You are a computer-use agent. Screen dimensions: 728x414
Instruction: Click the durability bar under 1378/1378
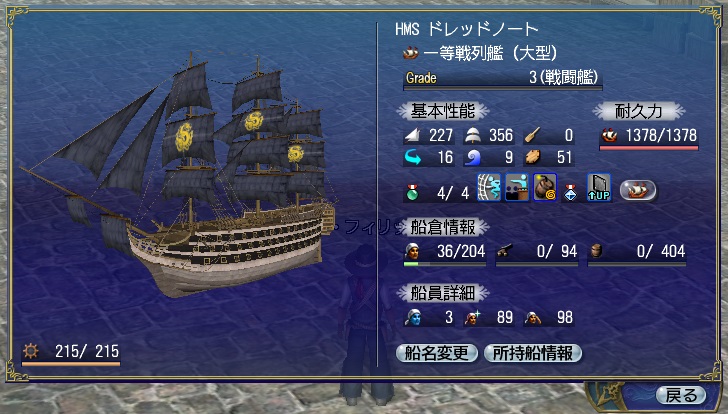(649, 148)
